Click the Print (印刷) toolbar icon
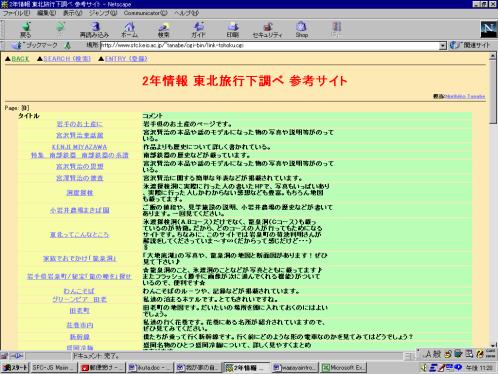498x374 pixels. point(233,29)
